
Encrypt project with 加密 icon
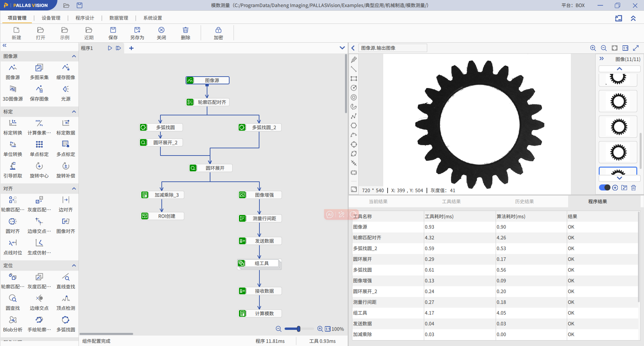pyautogui.click(x=218, y=33)
